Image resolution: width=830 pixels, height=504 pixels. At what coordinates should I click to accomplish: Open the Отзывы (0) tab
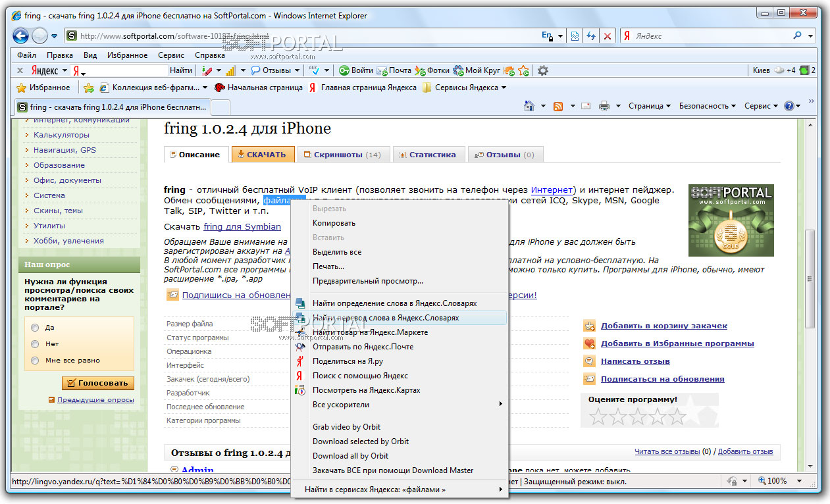[505, 155]
